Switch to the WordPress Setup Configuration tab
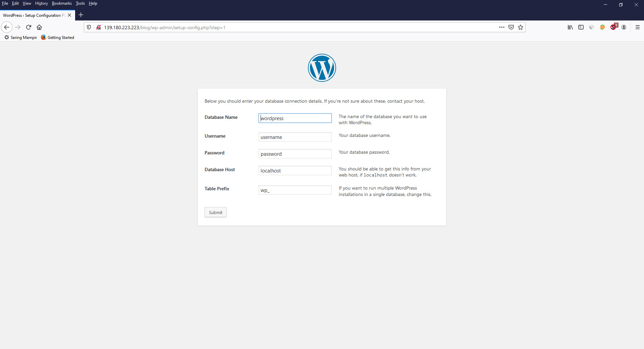The image size is (644, 349). (34, 15)
